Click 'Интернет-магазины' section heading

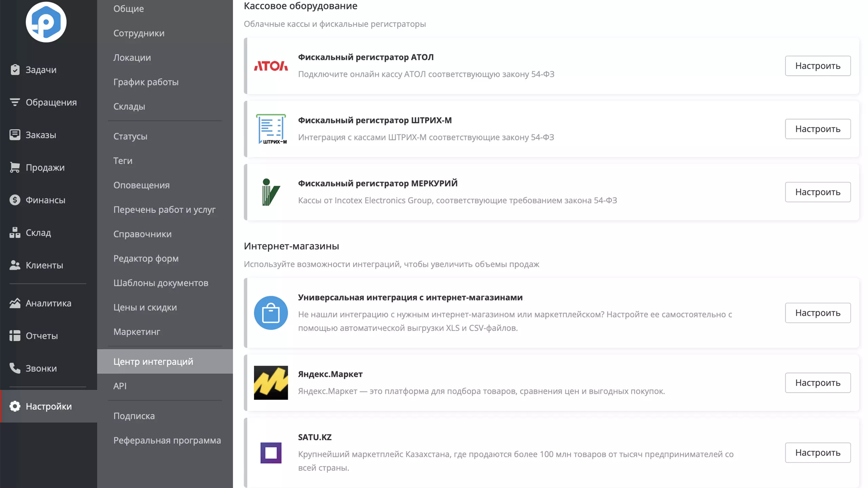click(x=291, y=246)
